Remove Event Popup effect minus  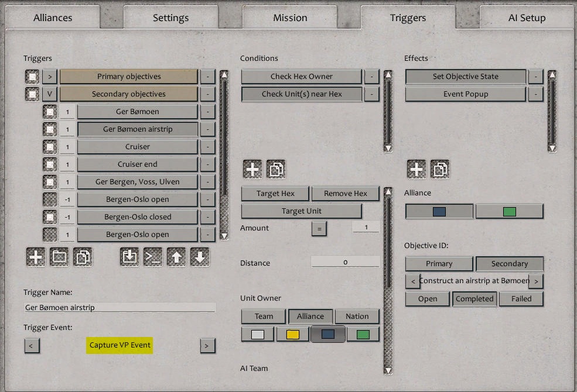click(x=536, y=94)
